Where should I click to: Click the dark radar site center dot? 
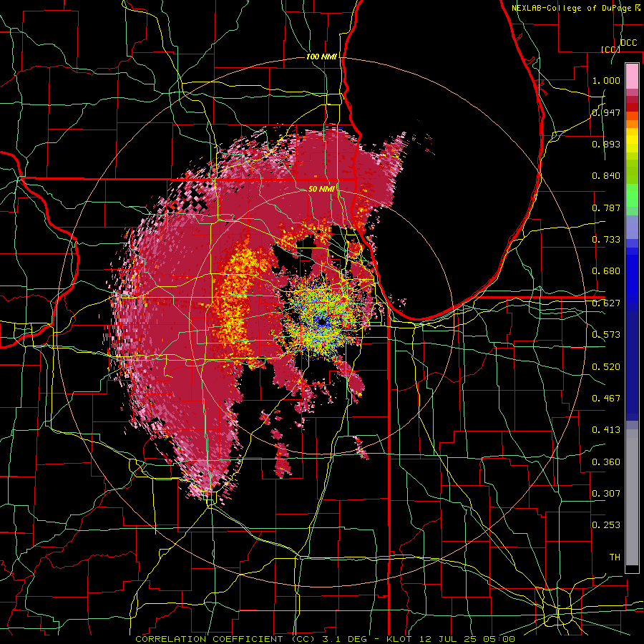[x=322, y=322]
